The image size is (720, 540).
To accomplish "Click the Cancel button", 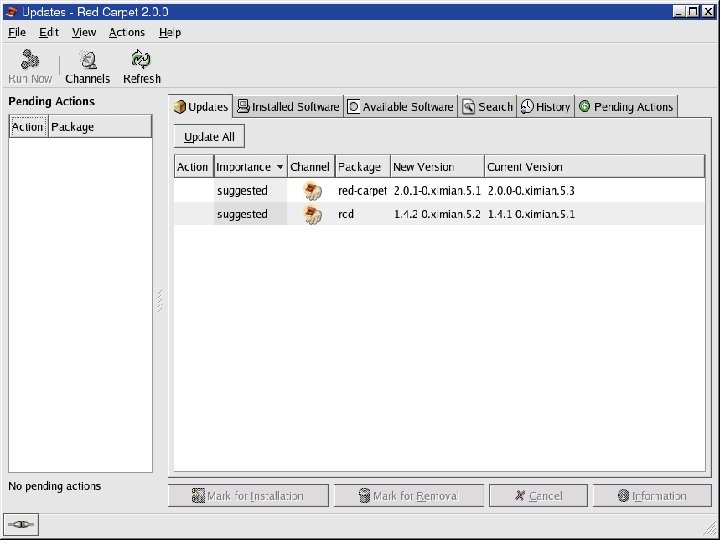I will [538, 495].
